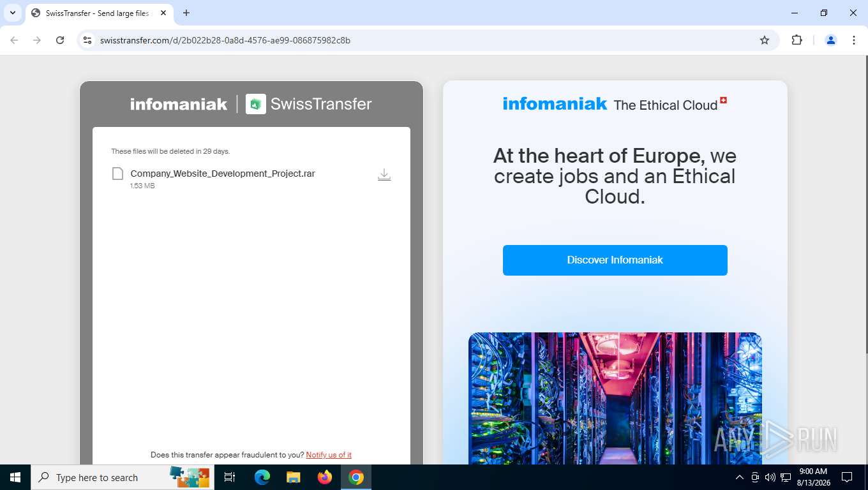Image resolution: width=868 pixels, height=490 pixels.
Task: Click the blue infomaniak Ethical Cloud logo
Action: pos(615,104)
